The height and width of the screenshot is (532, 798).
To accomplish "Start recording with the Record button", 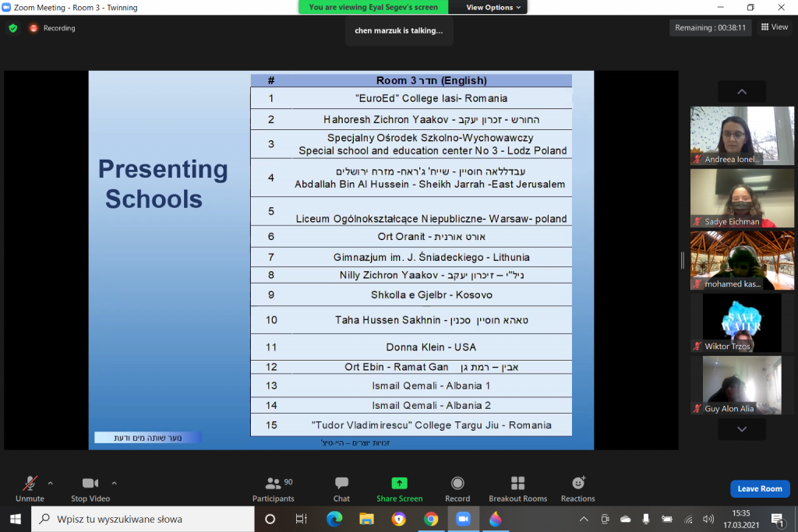I will (x=457, y=488).
